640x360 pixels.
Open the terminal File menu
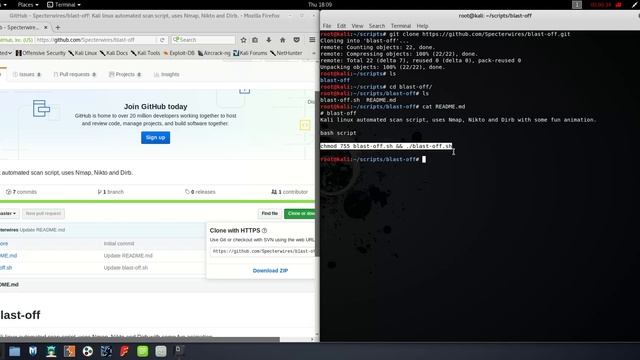(x=327, y=26)
